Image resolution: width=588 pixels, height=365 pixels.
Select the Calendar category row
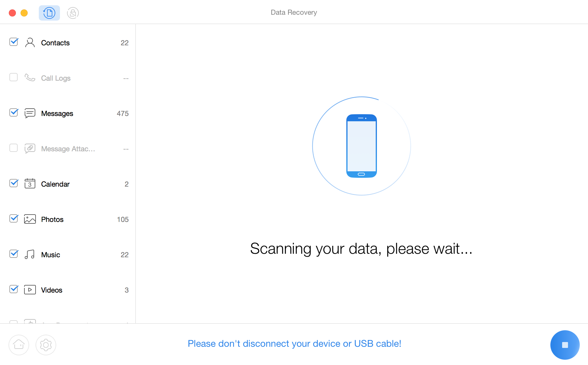(55, 184)
